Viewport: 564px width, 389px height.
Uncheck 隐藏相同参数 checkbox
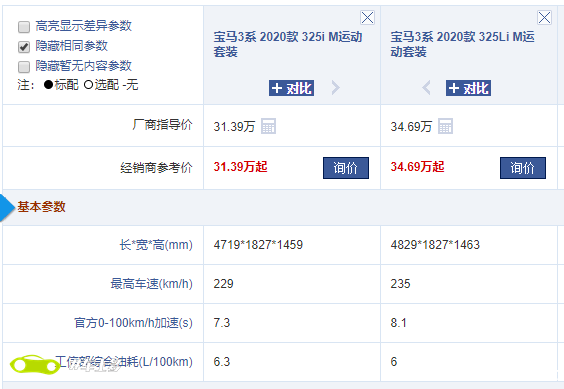tap(24, 47)
